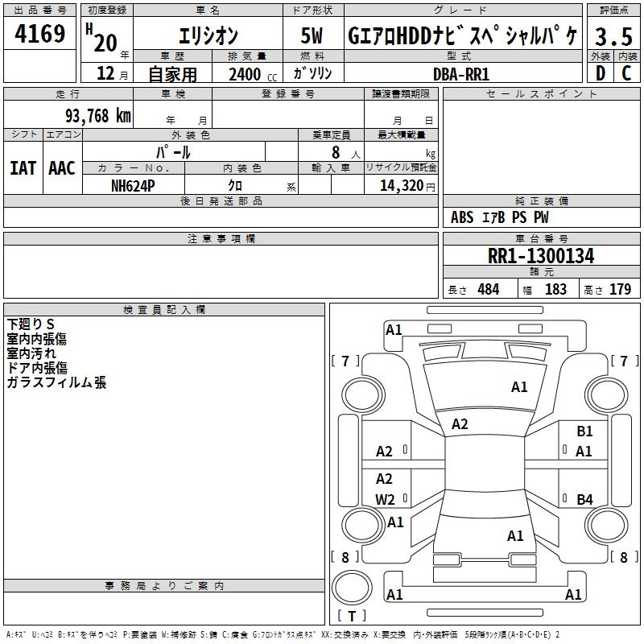
Task: Click the 後日発送部品 header
Action: tap(221, 200)
